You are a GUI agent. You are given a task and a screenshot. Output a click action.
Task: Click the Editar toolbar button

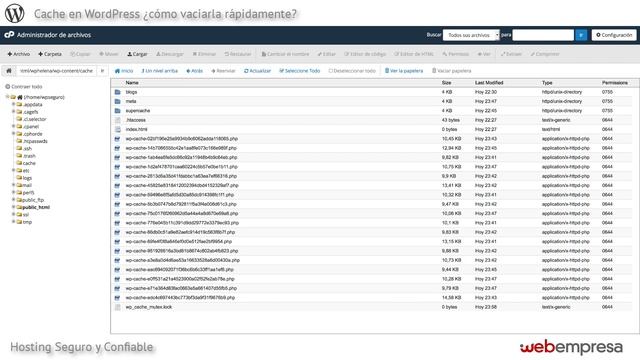(x=327, y=54)
